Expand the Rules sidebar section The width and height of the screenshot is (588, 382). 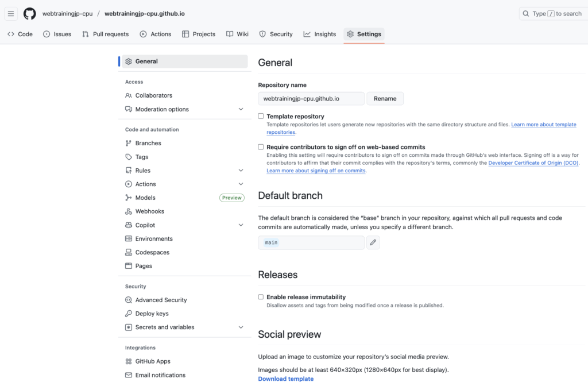click(241, 171)
